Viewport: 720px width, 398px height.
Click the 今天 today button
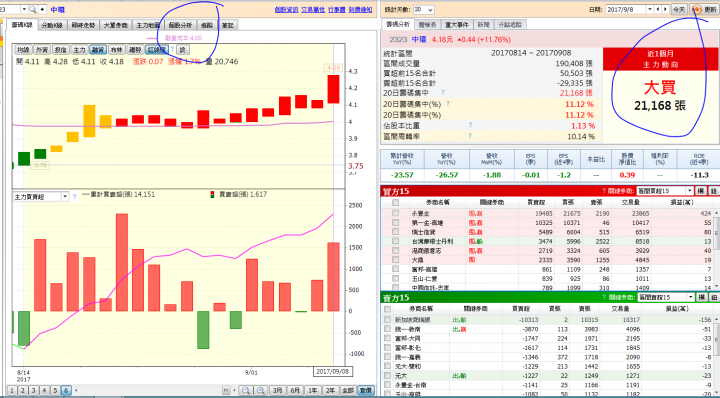click(679, 9)
